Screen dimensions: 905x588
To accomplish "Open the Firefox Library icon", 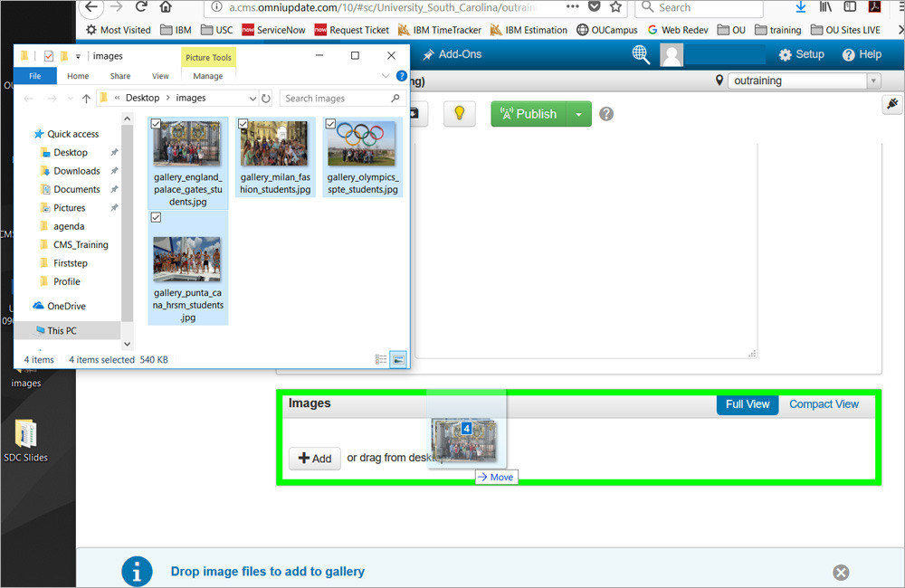I will [825, 7].
